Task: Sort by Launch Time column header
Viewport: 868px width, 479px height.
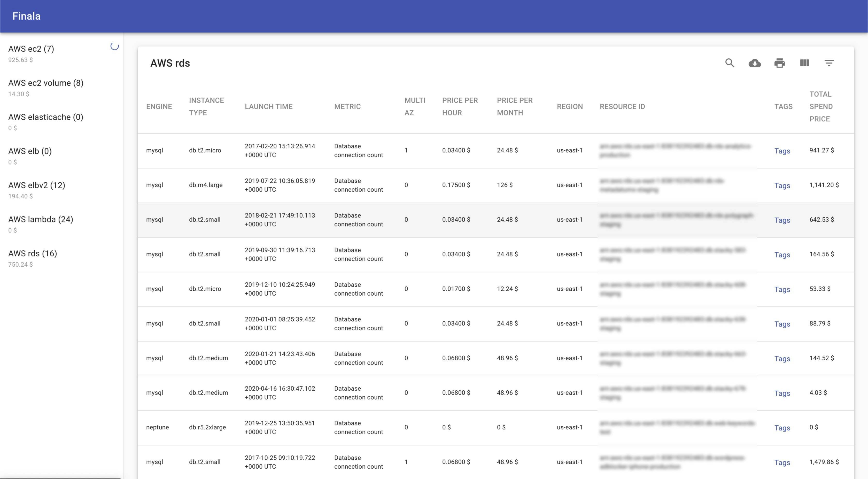Action: pyautogui.click(x=269, y=106)
